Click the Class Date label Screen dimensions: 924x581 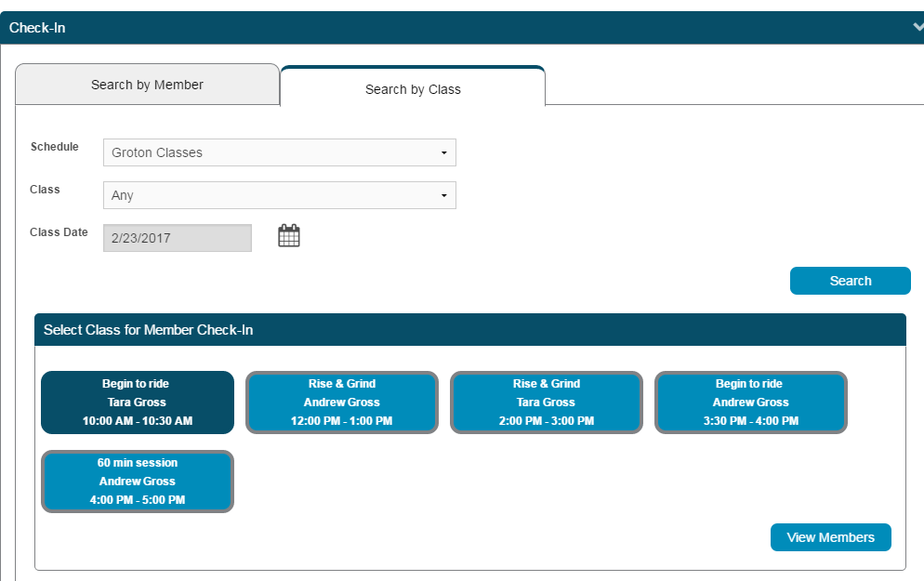pos(59,232)
